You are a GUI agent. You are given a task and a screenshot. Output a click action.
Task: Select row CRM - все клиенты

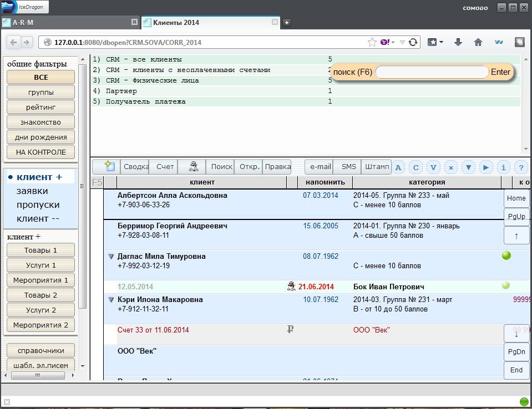click(x=305, y=59)
